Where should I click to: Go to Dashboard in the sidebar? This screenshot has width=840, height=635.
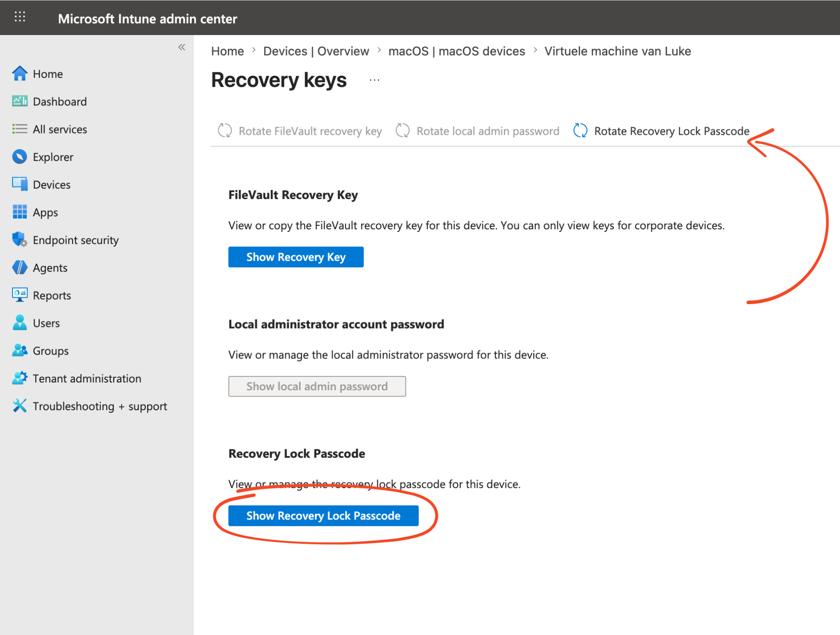60,102
